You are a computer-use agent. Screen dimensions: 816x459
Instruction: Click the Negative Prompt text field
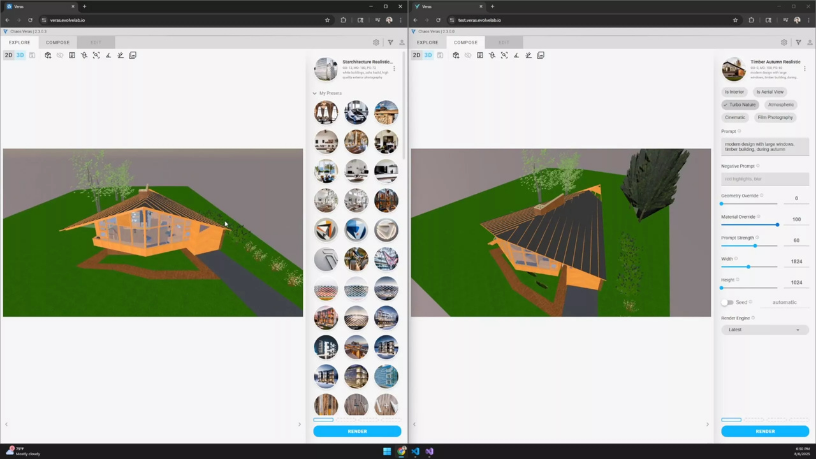[764, 179]
